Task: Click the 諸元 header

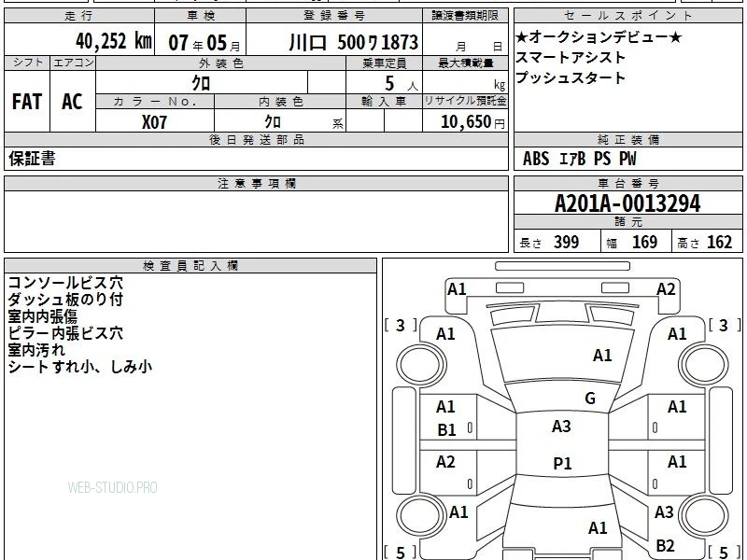Action: [x=627, y=221]
